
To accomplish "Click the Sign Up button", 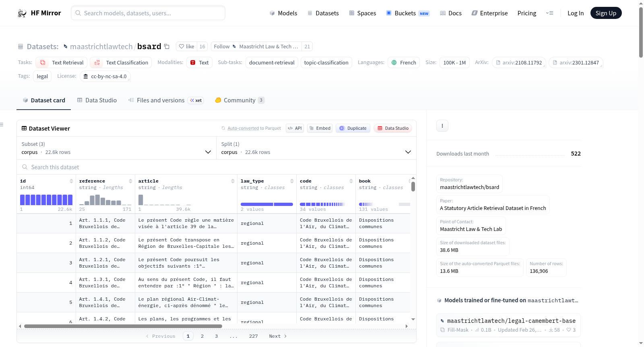I will tap(606, 13).
